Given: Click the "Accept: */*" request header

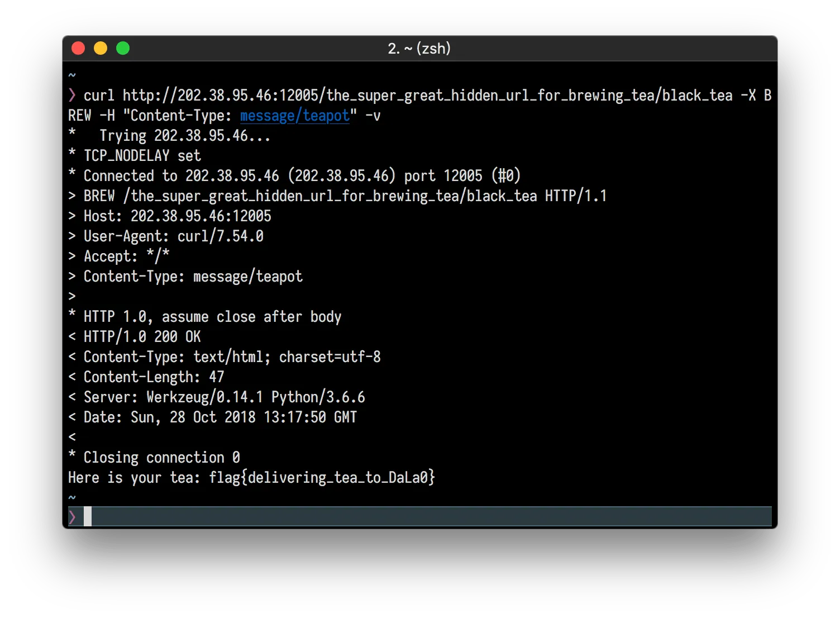Looking at the screenshot, I should tap(126, 256).
